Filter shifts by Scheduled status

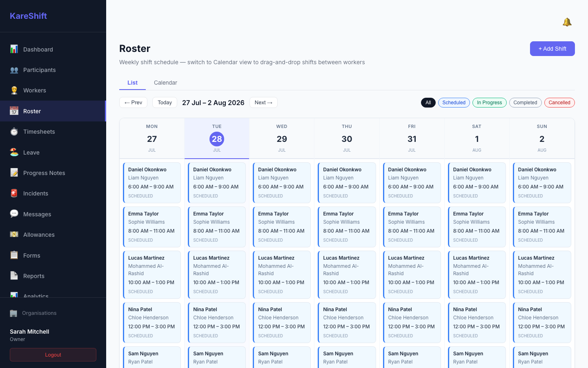click(454, 103)
